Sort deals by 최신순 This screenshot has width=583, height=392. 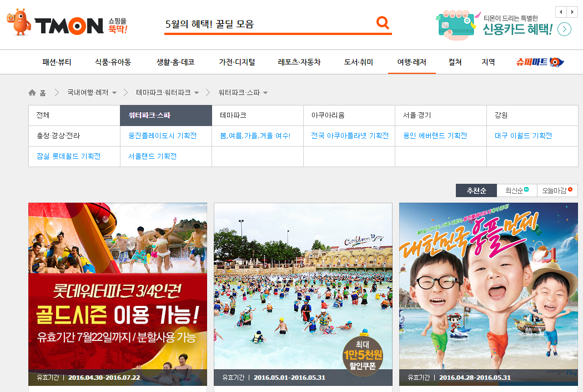tap(517, 190)
